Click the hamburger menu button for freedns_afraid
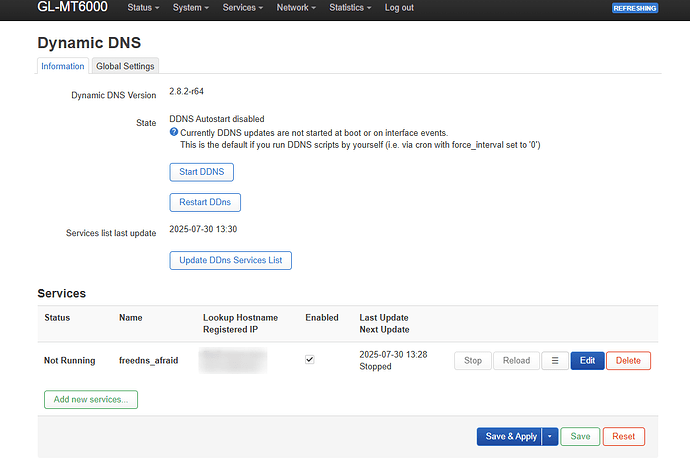 tap(554, 360)
